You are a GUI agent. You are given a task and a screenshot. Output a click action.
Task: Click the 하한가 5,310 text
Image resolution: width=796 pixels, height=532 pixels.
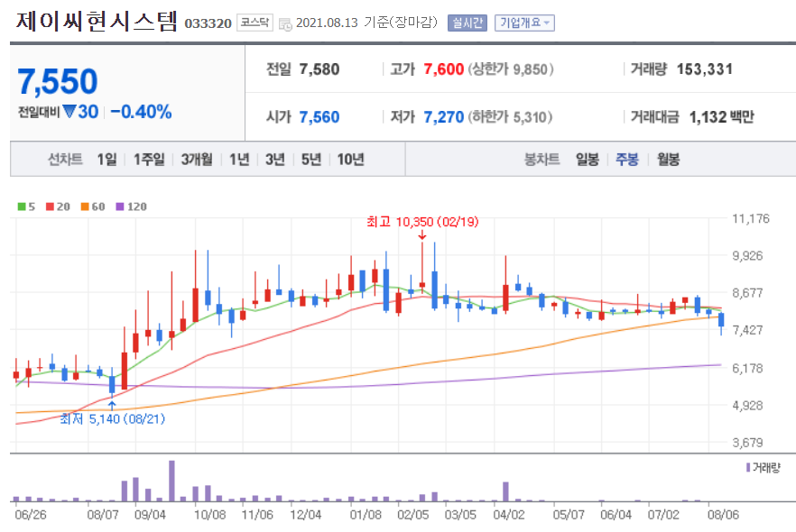tap(510, 117)
